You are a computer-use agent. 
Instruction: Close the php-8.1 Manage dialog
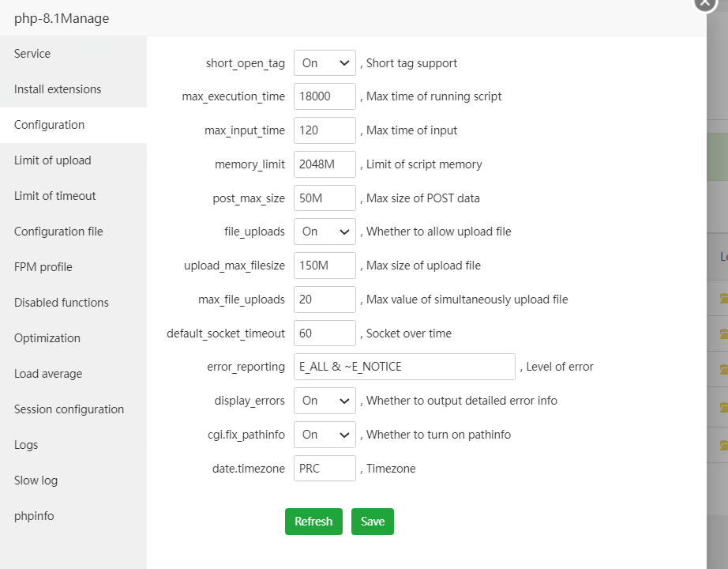click(x=704, y=2)
